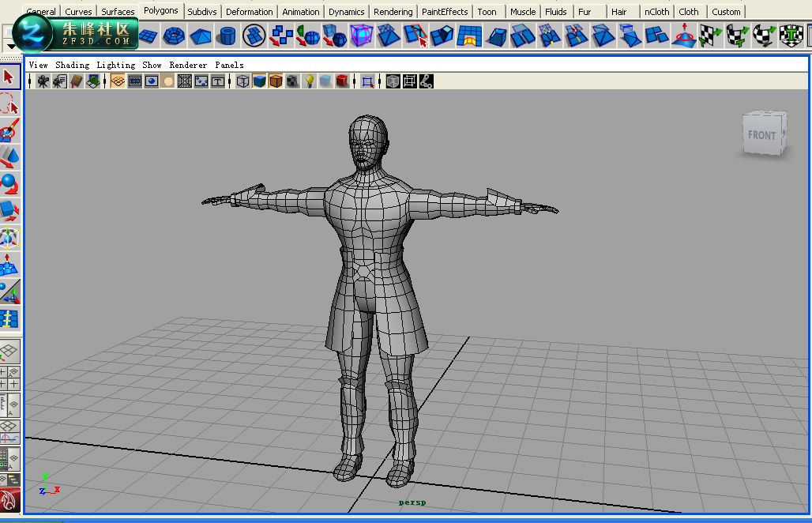Toggle Wireframe on Shaded cube

[276, 81]
